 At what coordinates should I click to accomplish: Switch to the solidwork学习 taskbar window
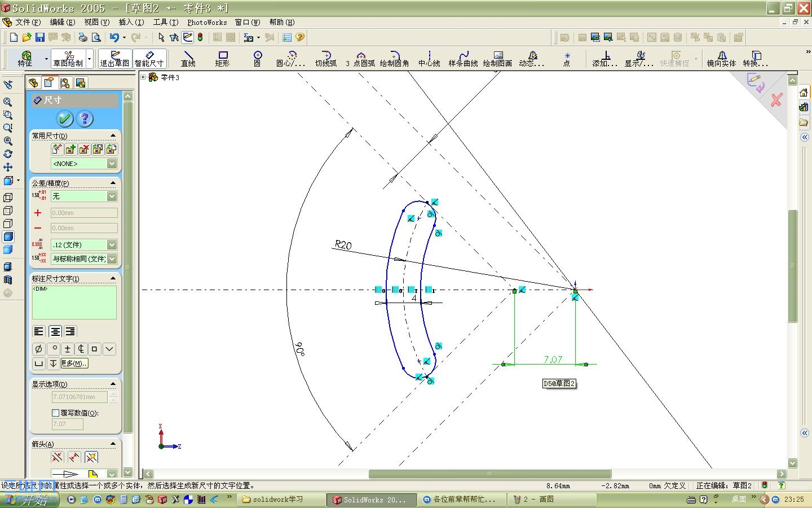280,500
